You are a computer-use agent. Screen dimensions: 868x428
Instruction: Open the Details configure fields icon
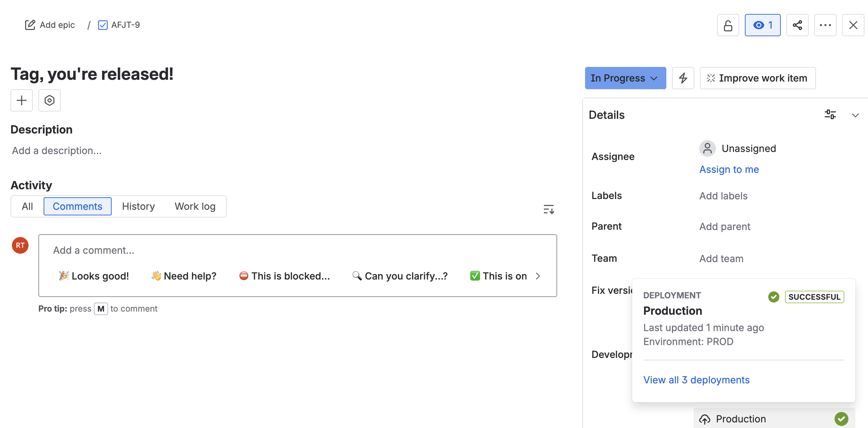[830, 115]
